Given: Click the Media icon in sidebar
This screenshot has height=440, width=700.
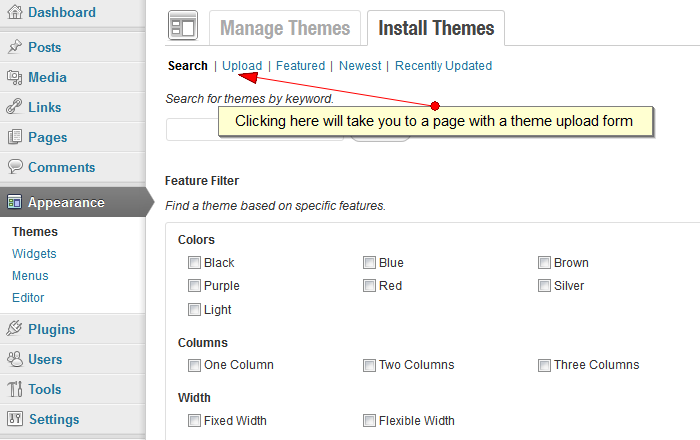Looking at the screenshot, I should 14,77.
